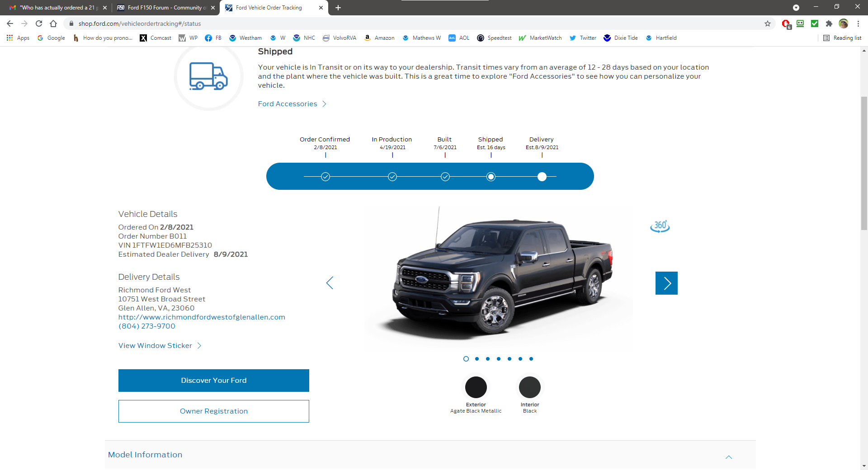Open the Reading list

(x=842, y=38)
